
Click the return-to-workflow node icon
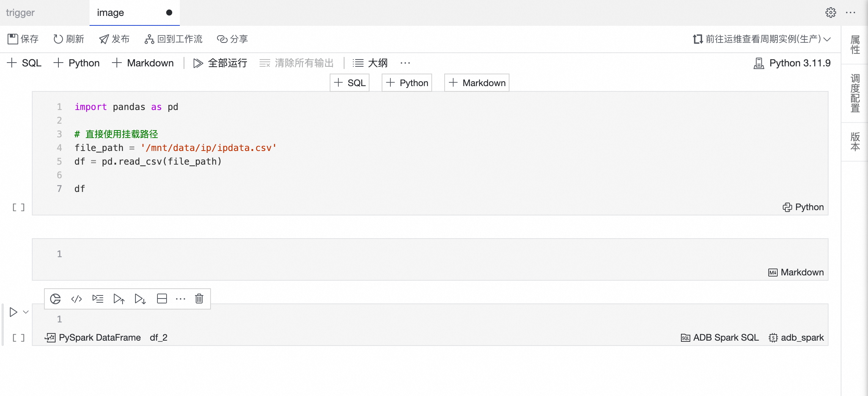(149, 39)
